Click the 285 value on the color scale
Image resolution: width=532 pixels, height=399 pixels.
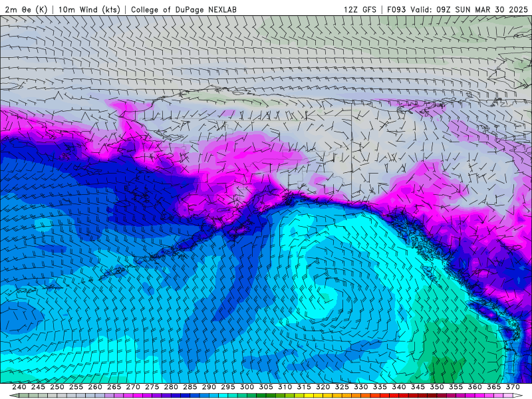coord(190,387)
